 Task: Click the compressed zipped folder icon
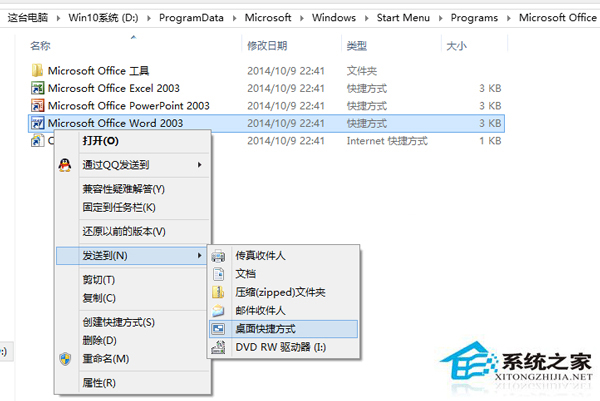tap(219, 292)
